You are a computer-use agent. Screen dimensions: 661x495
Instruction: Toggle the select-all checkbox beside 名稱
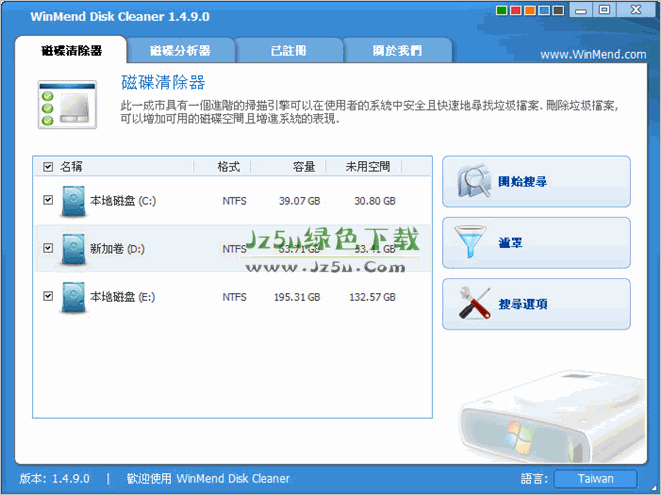pyautogui.click(x=48, y=167)
